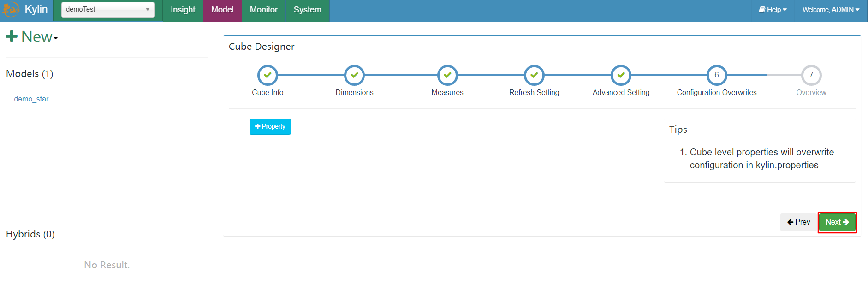
Task: Click the Dimensions step label
Action: (x=355, y=93)
